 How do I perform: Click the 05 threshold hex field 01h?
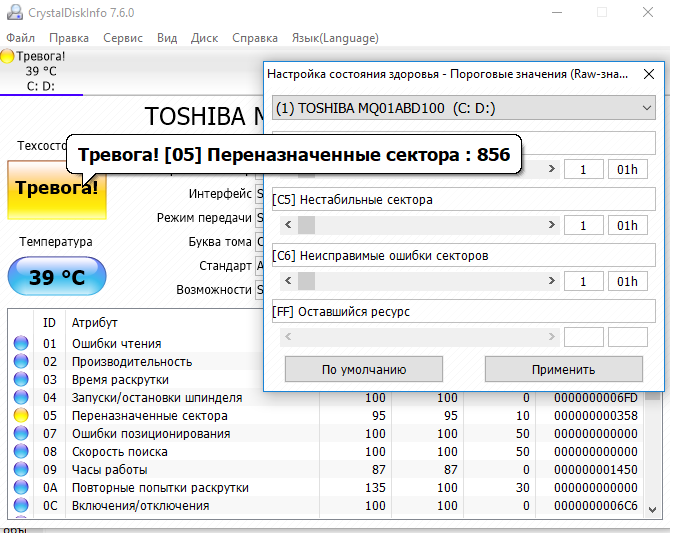[x=627, y=169]
